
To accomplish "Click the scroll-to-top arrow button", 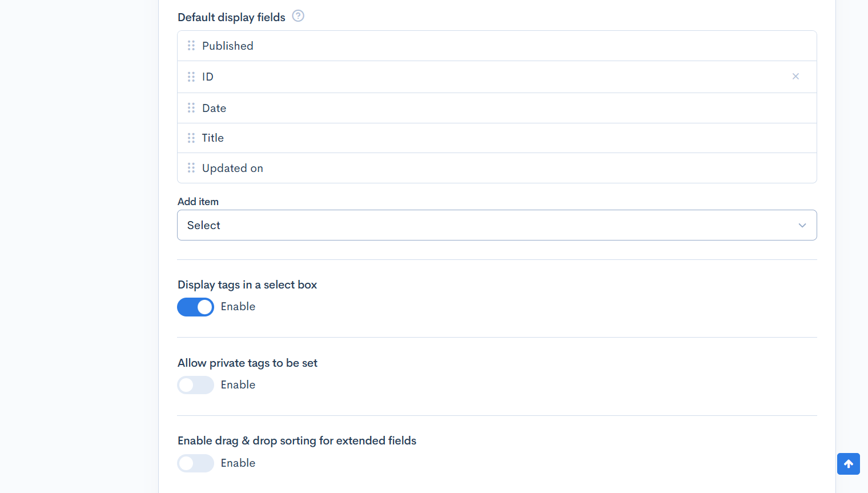I will [x=848, y=464].
